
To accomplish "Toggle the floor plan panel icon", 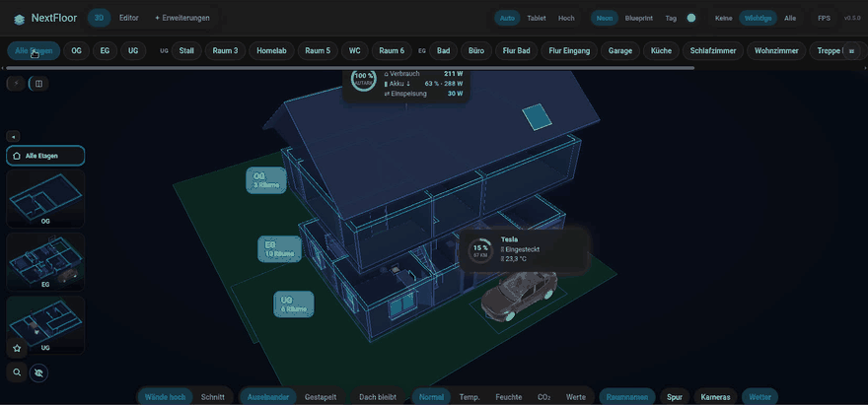I will pyautogui.click(x=38, y=84).
